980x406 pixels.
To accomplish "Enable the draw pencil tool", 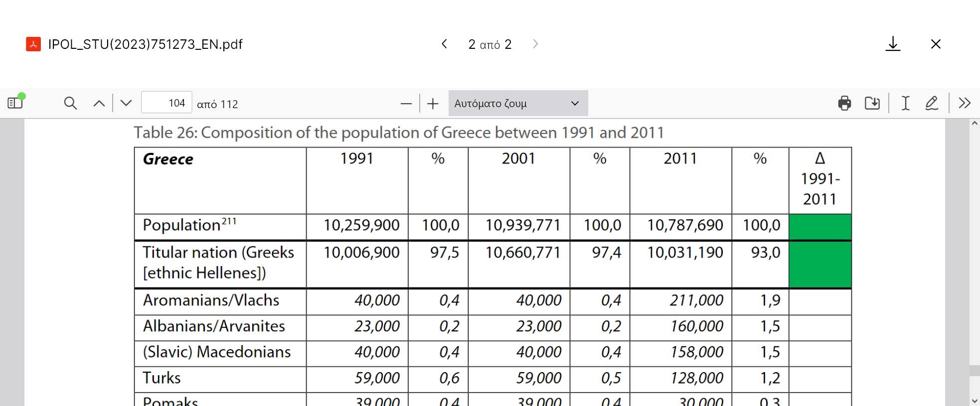I will click(x=931, y=103).
